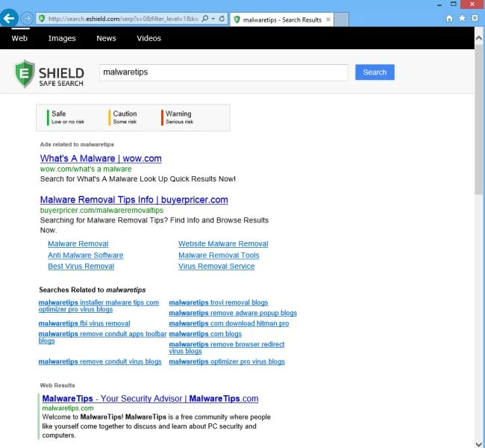Open malwaretips com download hitman pro search
The width and height of the screenshot is (485, 448).
pyautogui.click(x=229, y=323)
